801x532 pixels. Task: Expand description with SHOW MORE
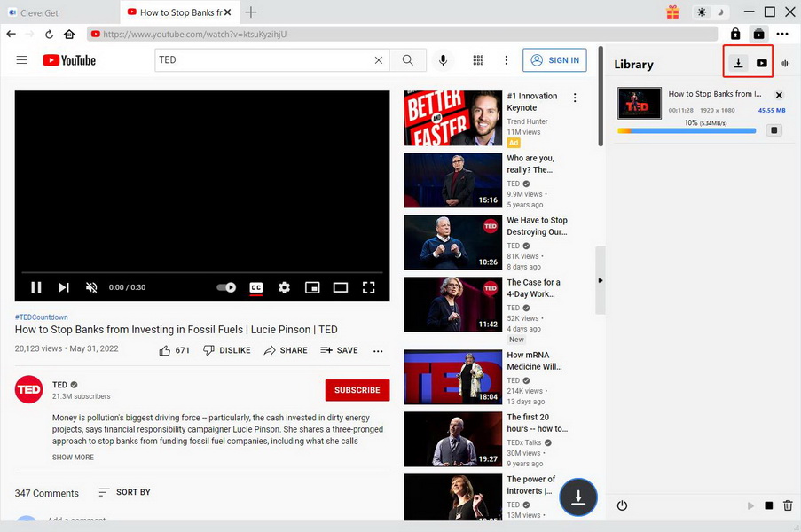(x=73, y=457)
